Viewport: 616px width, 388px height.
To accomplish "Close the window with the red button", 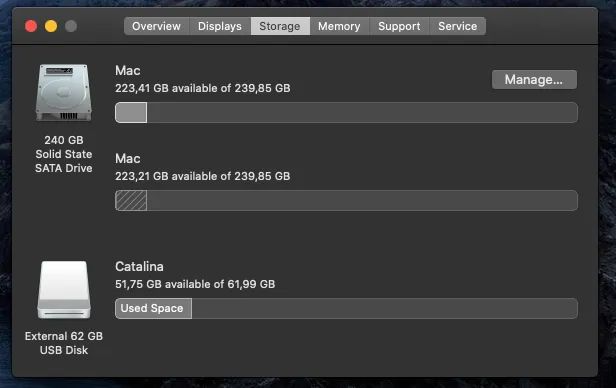I will click(x=31, y=26).
